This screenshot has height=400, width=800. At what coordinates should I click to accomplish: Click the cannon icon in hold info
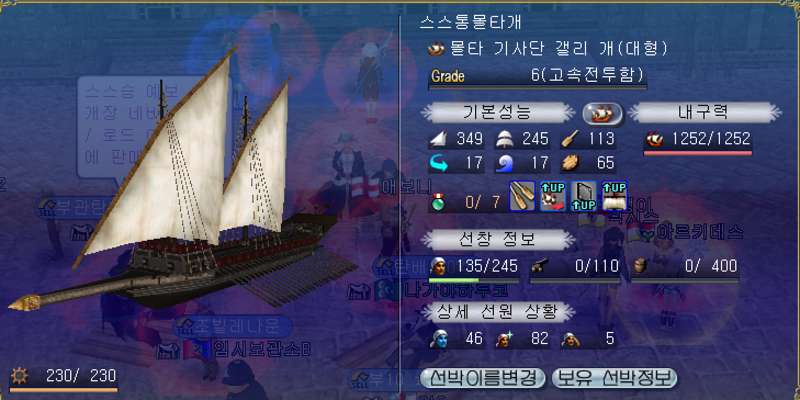pos(538,265)
